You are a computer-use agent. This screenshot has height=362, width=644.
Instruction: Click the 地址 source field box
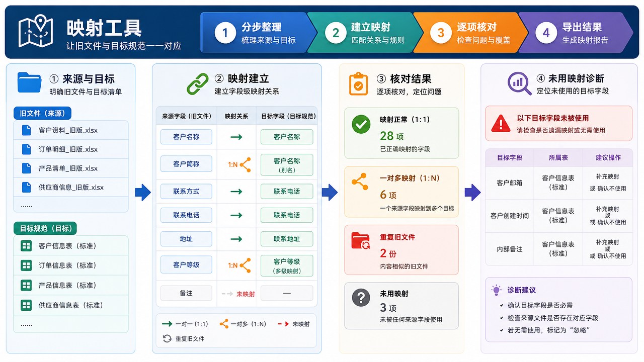coord(186,239)
